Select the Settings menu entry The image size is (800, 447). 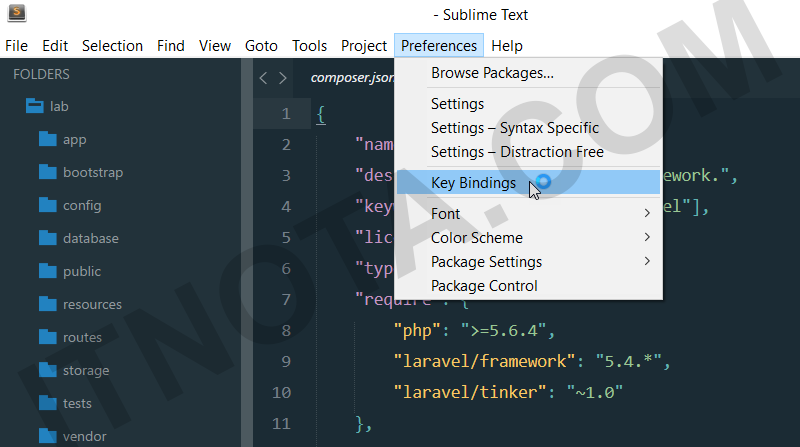pyautogui.click(x=529, y=104)
